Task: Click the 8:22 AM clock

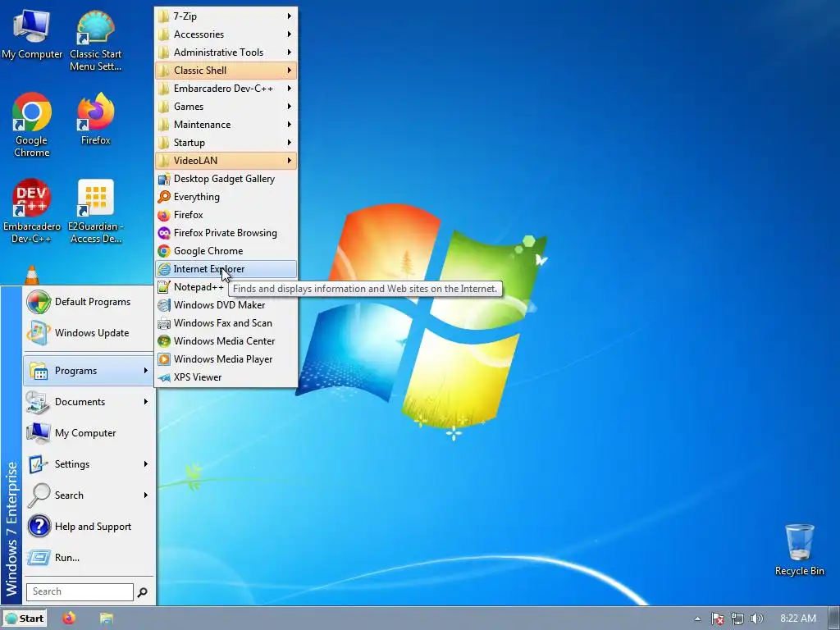Action: point(797,619)
